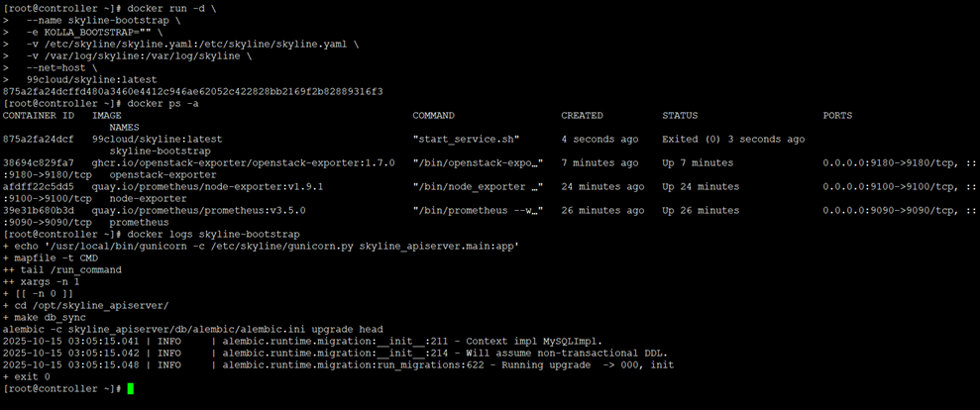
Task: Click the STATUS column header
Action: pos(681,116)
